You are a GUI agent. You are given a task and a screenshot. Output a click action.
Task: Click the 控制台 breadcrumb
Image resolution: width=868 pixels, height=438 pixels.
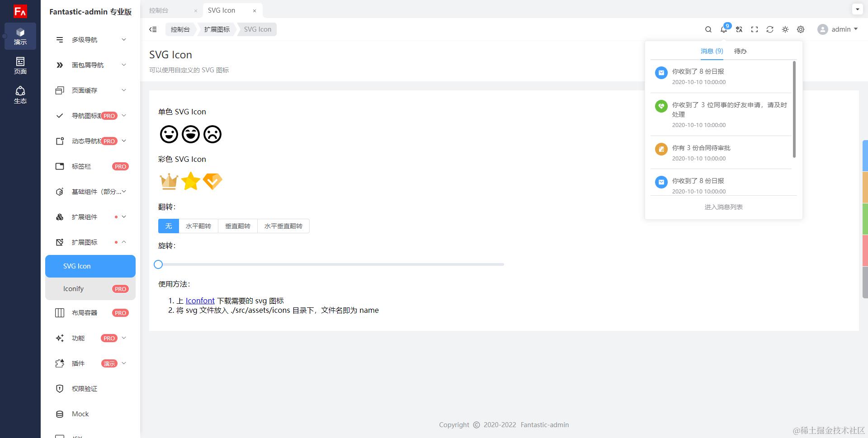[180, 29]
